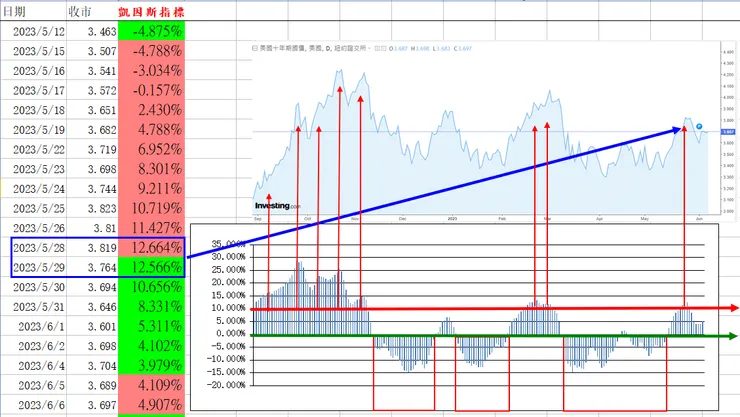Select closing value cell 3.463

pyautogui.click(x=92, y=31)
